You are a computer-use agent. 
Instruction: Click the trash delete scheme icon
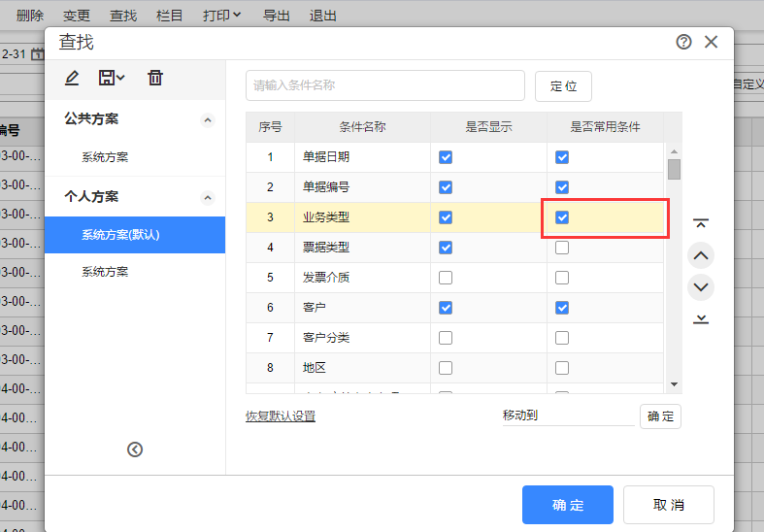pos(155,78)
